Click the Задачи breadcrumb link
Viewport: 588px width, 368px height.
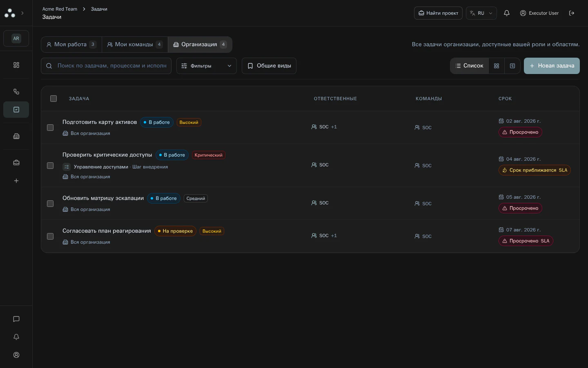tap(99, 9)
